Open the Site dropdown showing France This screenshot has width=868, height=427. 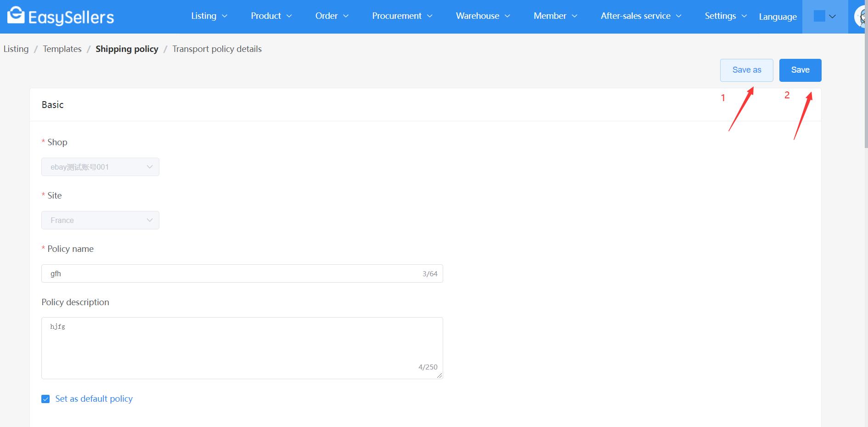point(100,220)
